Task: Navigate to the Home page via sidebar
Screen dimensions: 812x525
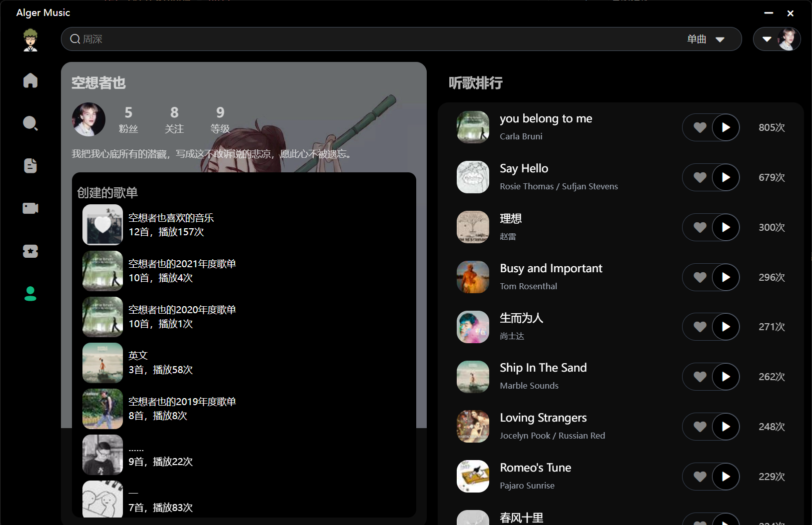Action: 30,80
